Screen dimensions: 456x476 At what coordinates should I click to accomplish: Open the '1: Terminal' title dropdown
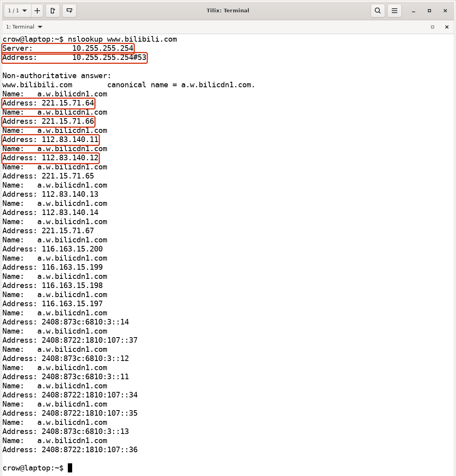pos(24,27)
